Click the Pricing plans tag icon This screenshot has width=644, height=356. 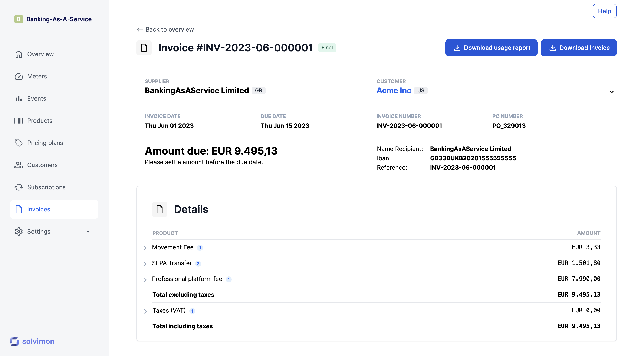click(x=19, y=143)
